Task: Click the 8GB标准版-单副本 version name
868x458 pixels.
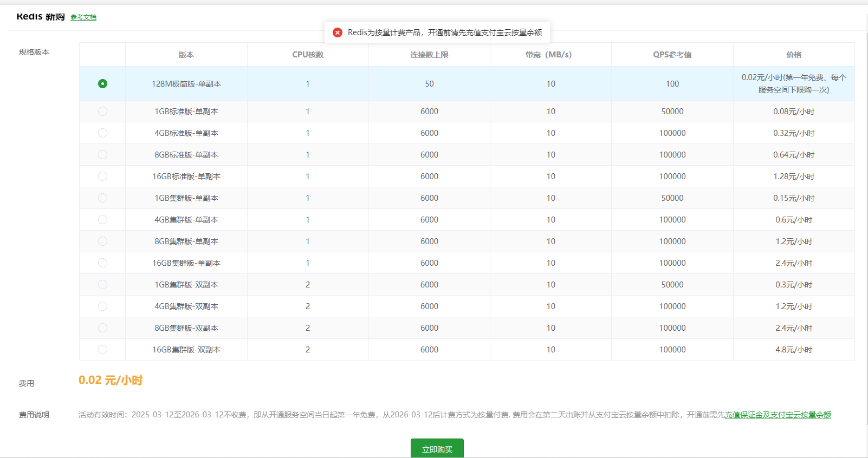Action: [x=186, y=155]
